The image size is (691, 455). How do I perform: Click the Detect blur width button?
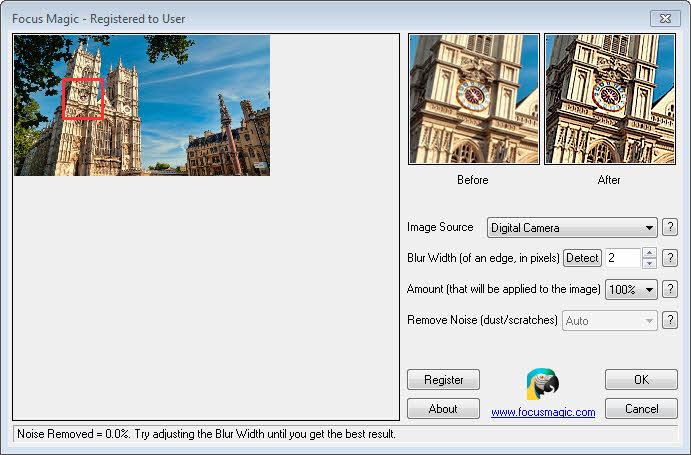582,258
